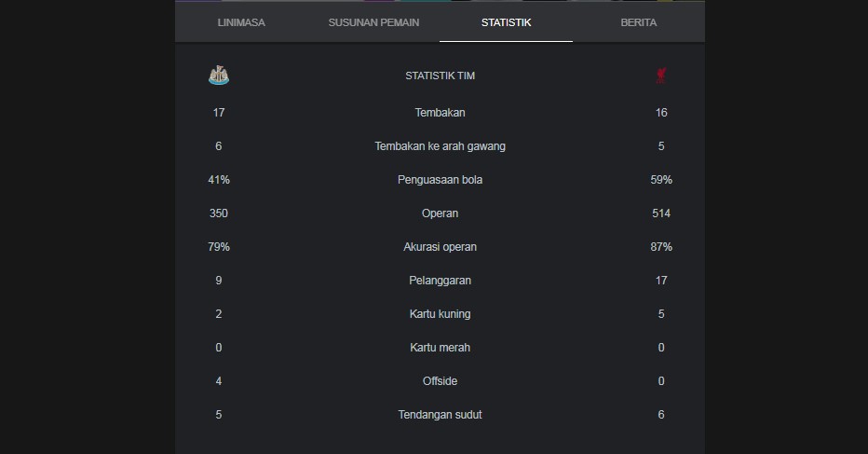Select the Statistik tab
Viewport: 868px width, 454px height.
(x=506, y=22)
